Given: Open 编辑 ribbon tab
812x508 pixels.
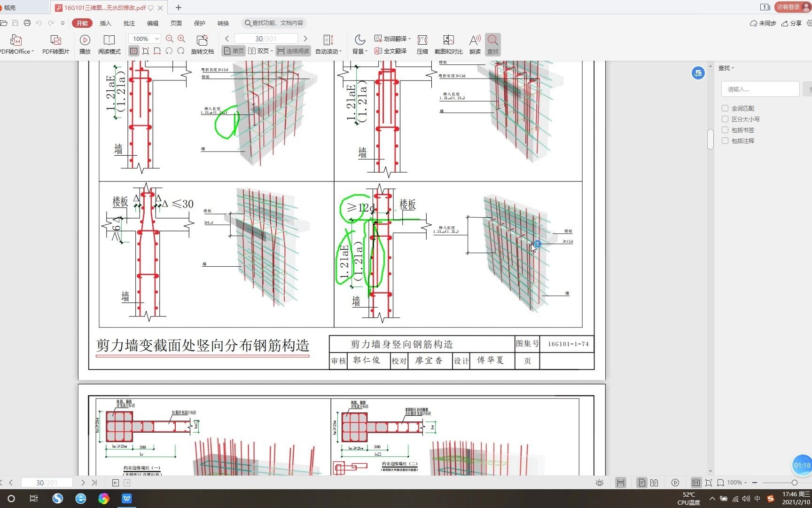Looking at the screenshot, I should pos(153,23).
